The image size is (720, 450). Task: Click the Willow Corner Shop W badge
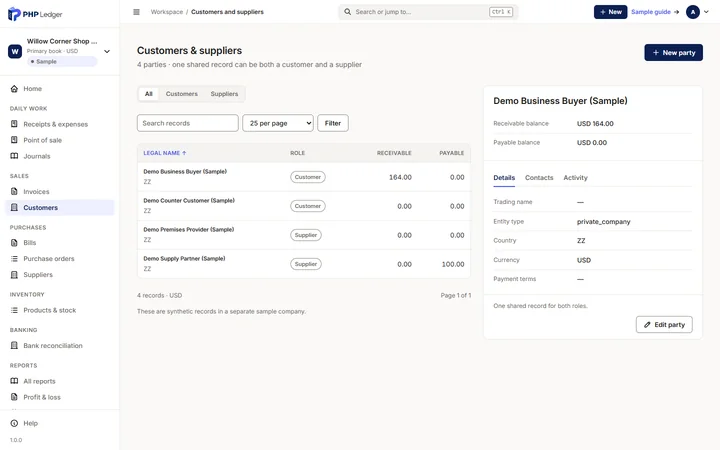[15, 51]
